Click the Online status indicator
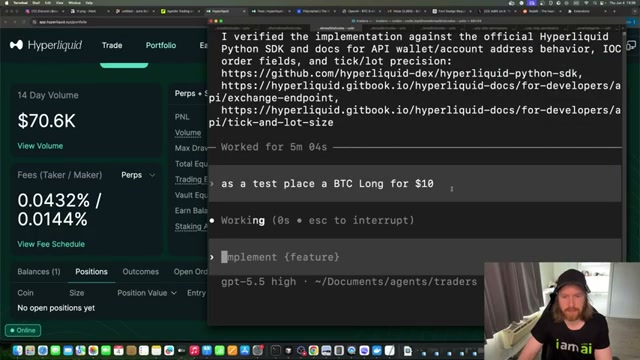This screenshot has width=640, height=360. pos(23,330)
